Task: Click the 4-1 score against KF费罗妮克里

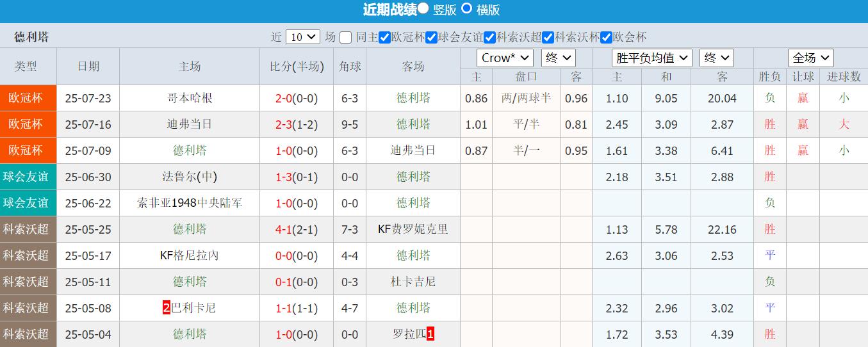Action: pos(283,229)
